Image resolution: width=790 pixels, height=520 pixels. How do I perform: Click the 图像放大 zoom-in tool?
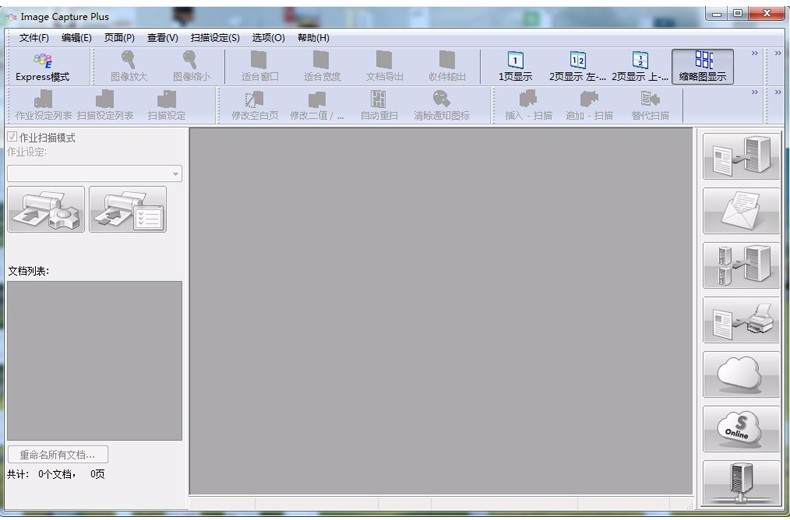[129, 68]
